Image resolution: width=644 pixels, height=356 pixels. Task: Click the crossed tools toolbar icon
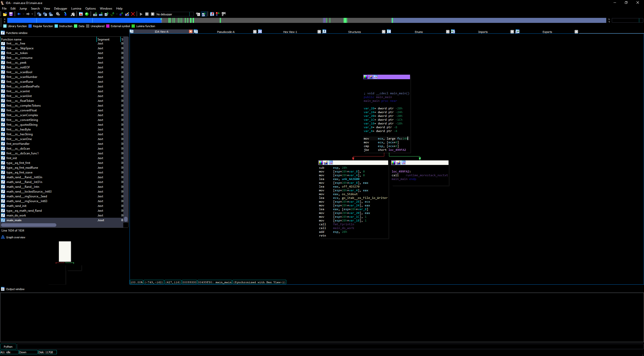coord(224,14)
